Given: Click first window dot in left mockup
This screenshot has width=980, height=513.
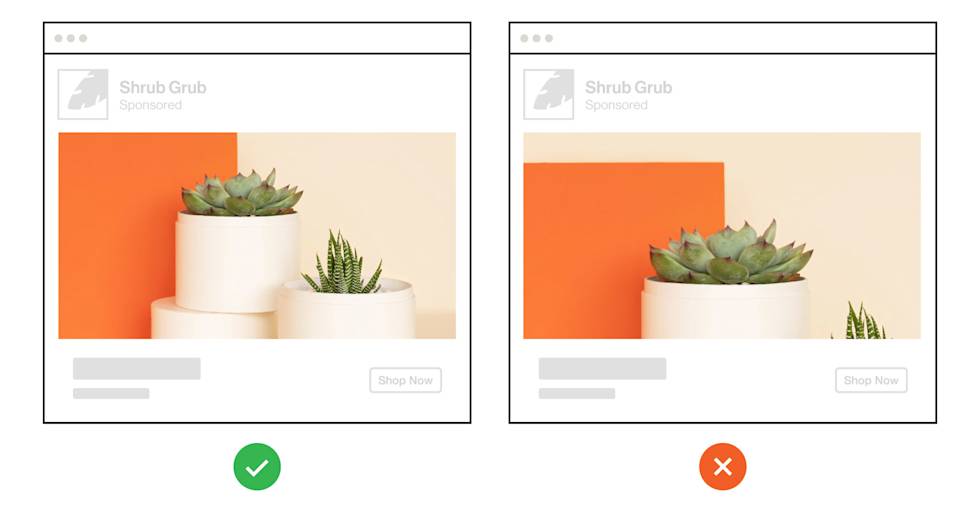Looking at the screenshot, I should click(x=59, y=38).
